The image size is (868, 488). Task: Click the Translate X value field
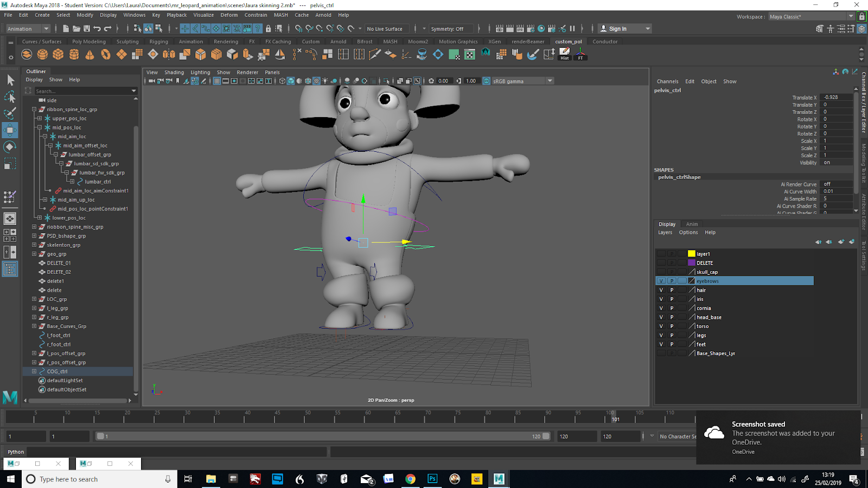point(837,98)
